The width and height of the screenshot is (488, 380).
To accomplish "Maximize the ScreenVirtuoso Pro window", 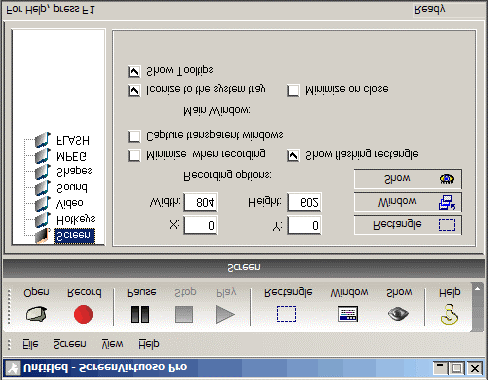I will click(456, 368).
